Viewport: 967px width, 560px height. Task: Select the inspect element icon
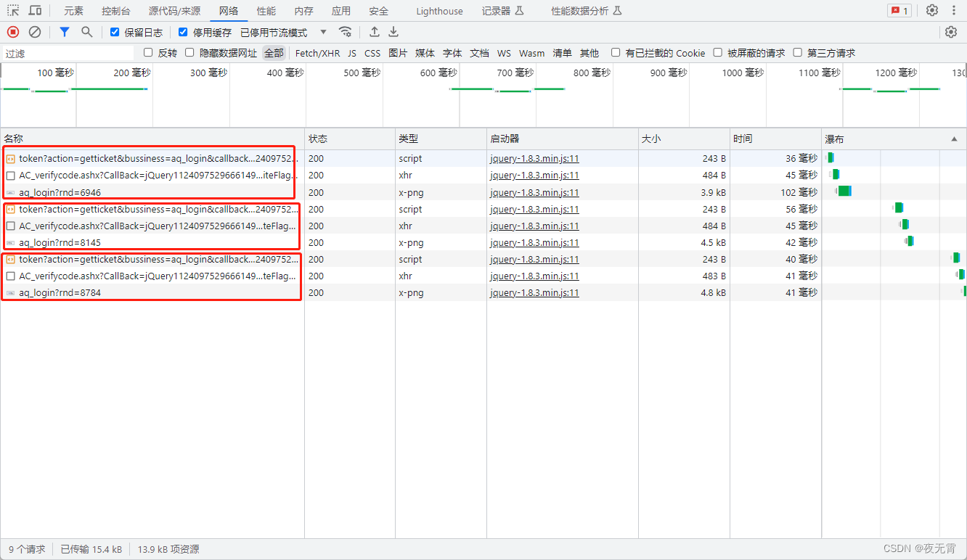click(13, 11)
